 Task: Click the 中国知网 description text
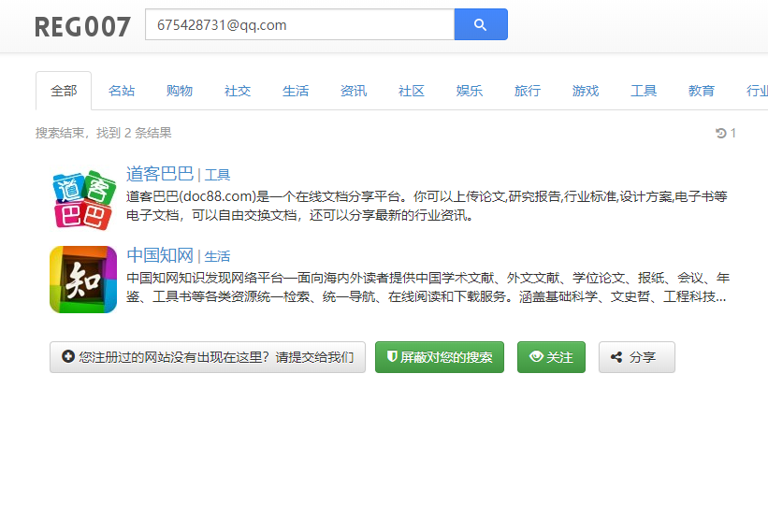click(427, 287)
